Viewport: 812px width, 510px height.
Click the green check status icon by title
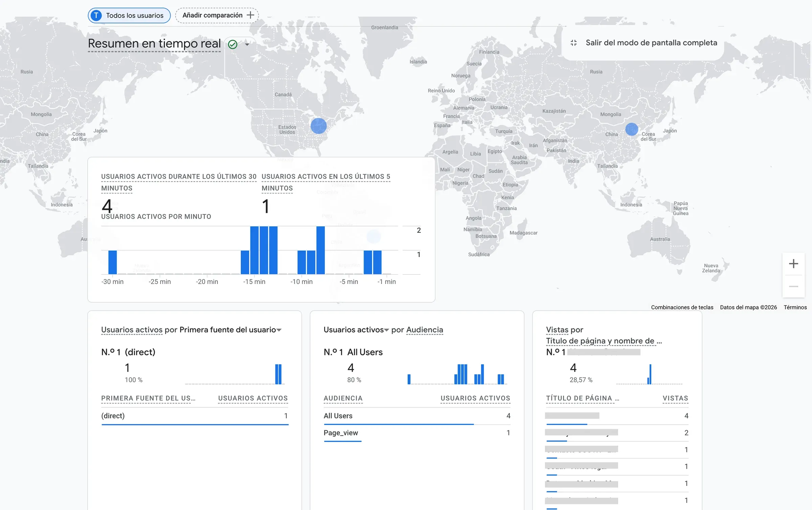(233, 44)
